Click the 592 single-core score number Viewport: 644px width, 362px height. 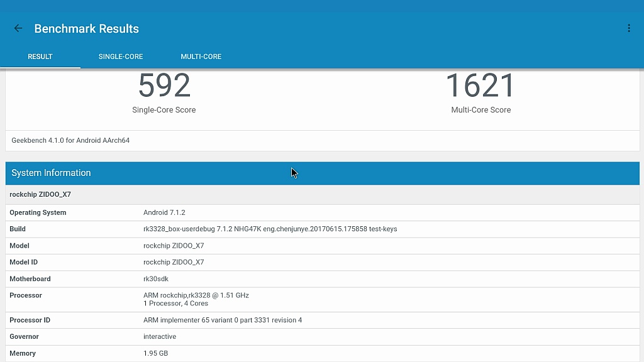point(164,85)
